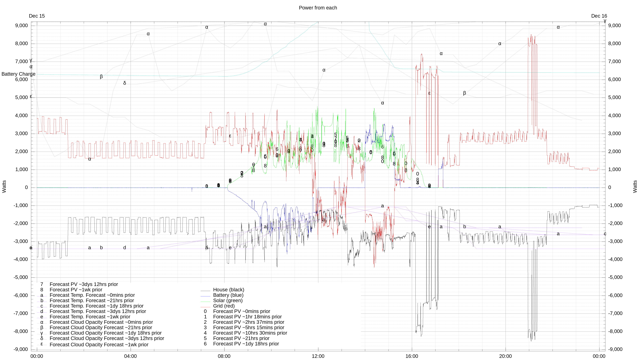Click the 'Battery Charge' series label
The height and width of the screenshot is (362, 644).
click(18, 74)
